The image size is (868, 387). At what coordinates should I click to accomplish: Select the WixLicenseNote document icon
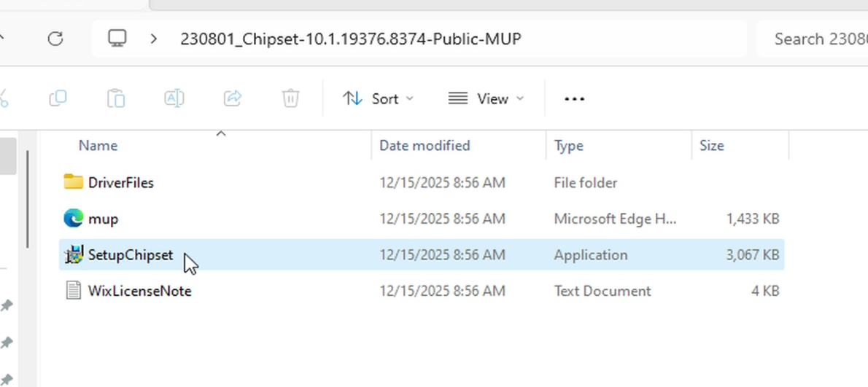click(73, 290)
